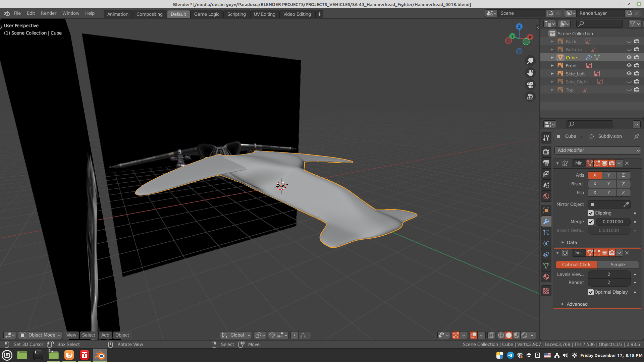Screen dimensions: 644x362
Task: Open the Render menu
Action: (49, 13)
